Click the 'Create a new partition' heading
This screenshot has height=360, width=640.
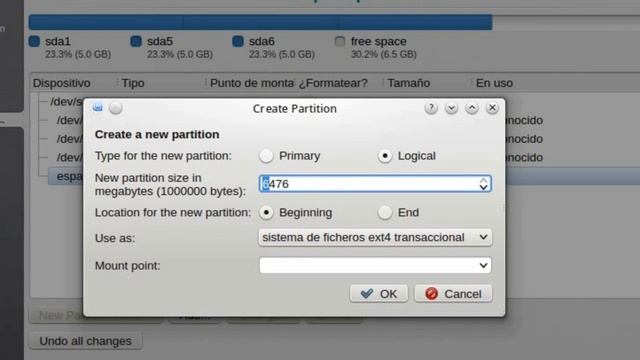157,134
